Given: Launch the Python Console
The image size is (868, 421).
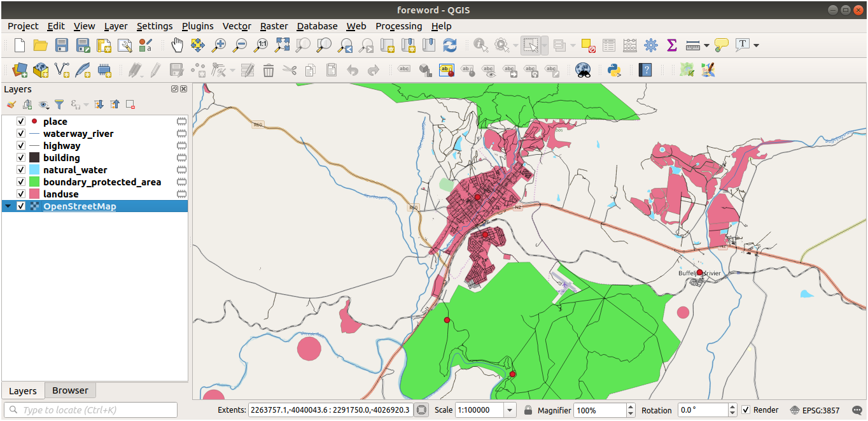Looking at the screenshot, I should tap(613, 70).
